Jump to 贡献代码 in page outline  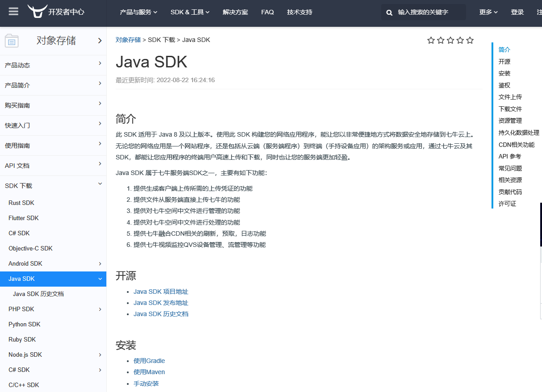[x=510, y=192]
